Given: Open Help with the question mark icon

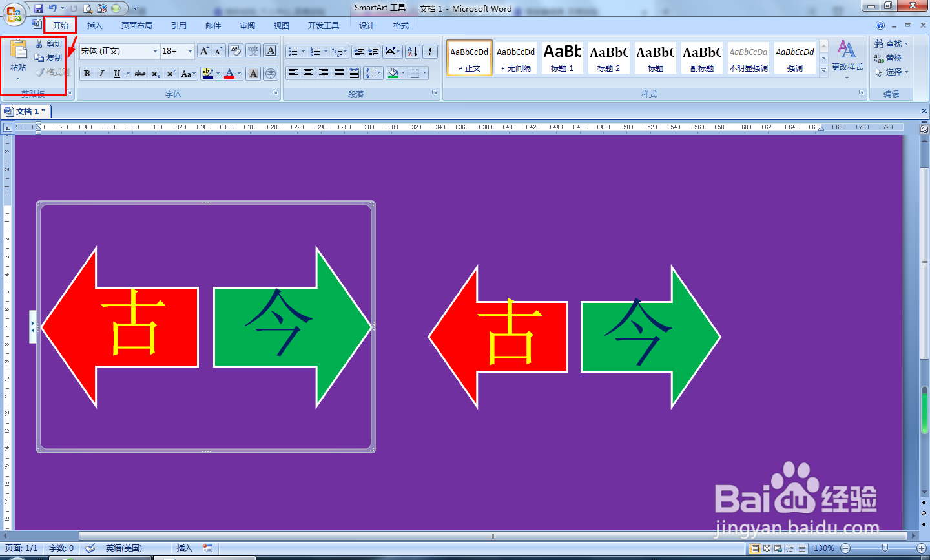Looking at the screenshot, I should 880,26.
